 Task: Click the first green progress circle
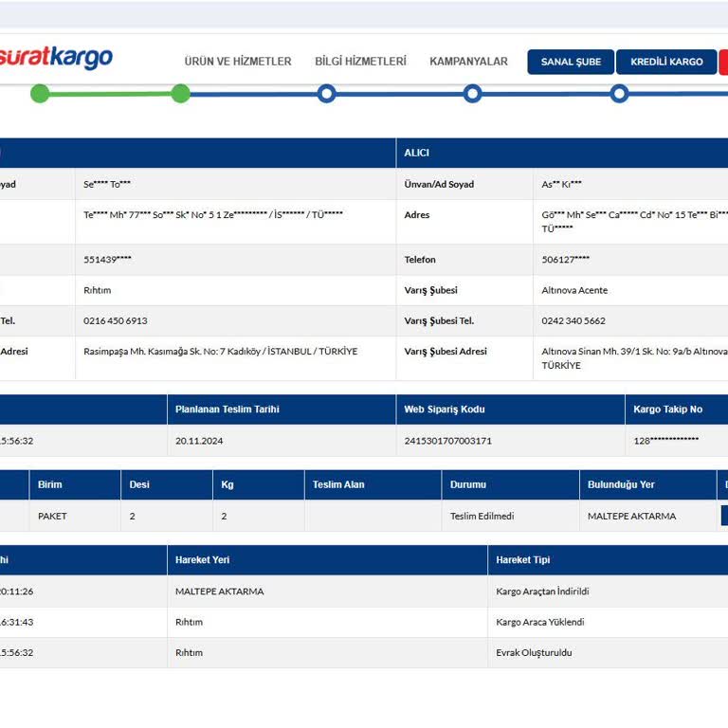[x=40, y=94]
